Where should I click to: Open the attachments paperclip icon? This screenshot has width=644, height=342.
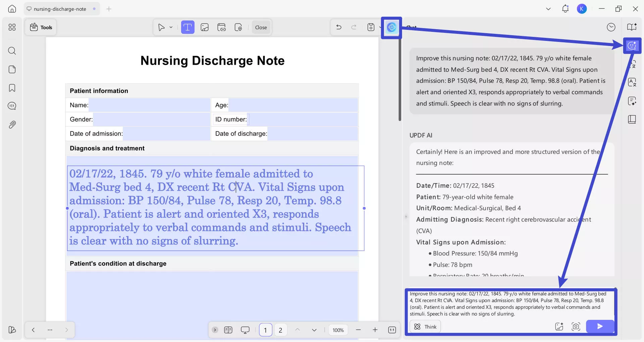12,125
